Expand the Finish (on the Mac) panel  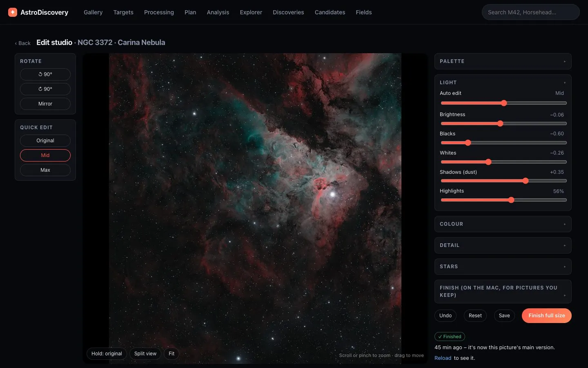[x=503, y=292]
